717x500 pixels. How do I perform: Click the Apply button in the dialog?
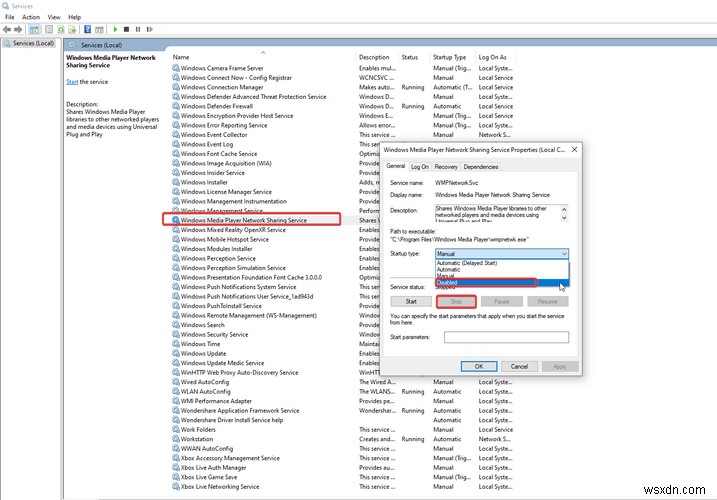560,366
